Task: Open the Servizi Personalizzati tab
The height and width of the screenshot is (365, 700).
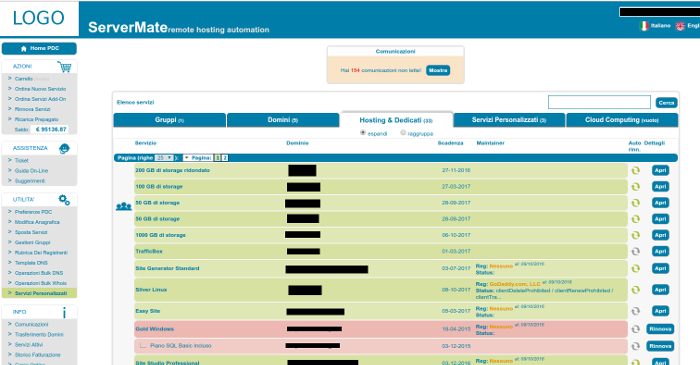Action: pyautogui.click(x=509, y=120)
